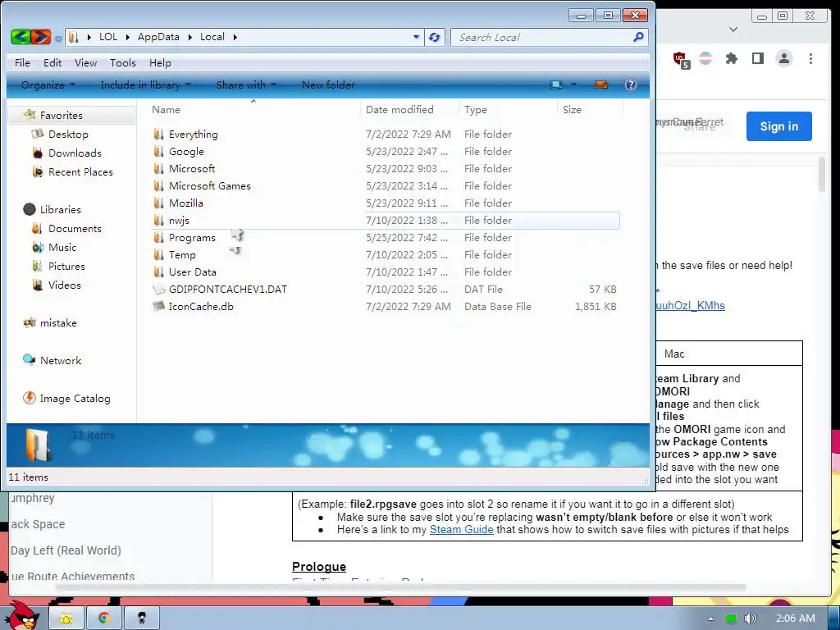Viewport: 840px width, 630px height.
Task: Click LOL in the address breadcrumb
Action: tap(107, 36)
